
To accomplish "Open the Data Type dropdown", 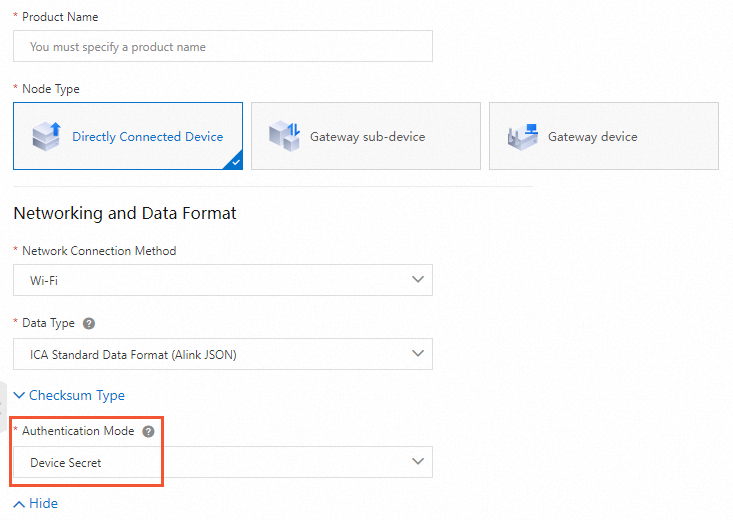I will click(x=223, y=354).
